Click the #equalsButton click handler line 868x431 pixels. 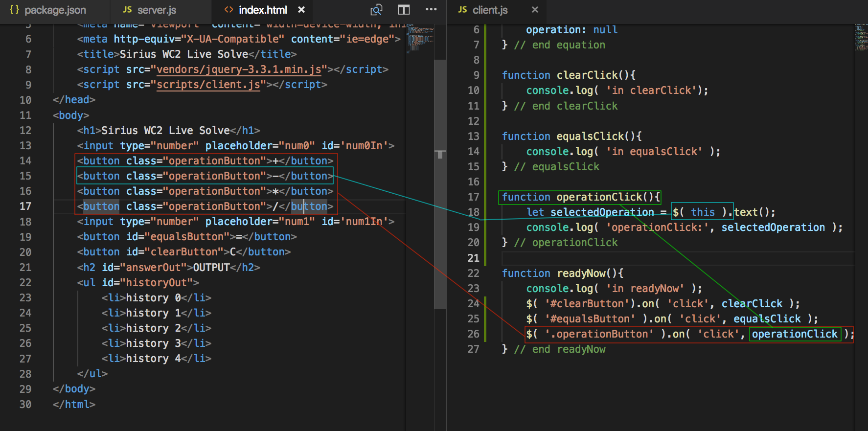672,319
